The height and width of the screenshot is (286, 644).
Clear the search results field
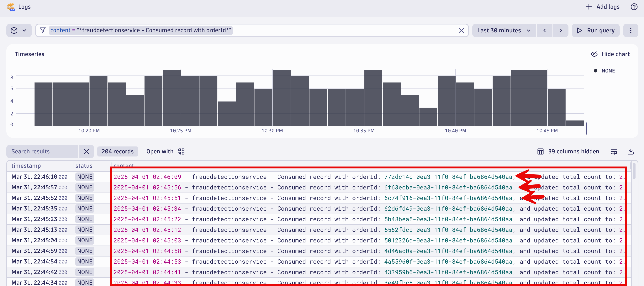(x=86, y=151)
